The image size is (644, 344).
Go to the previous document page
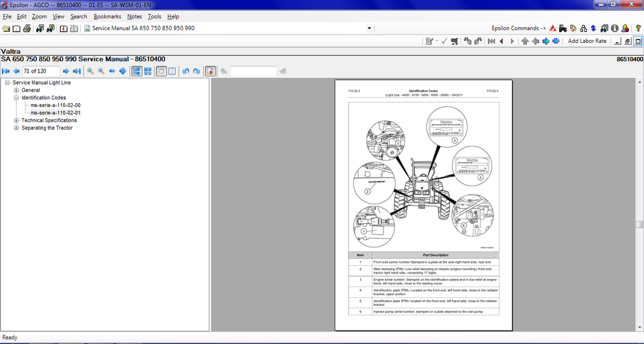pos(17,71)
